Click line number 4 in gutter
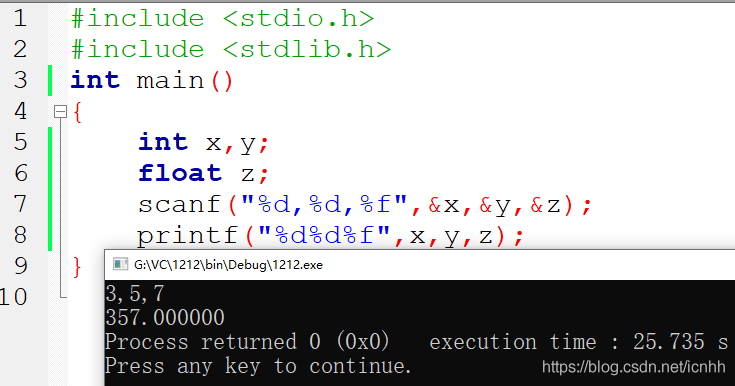The width and height of the screenshot is (735, 386). point(20,111)
